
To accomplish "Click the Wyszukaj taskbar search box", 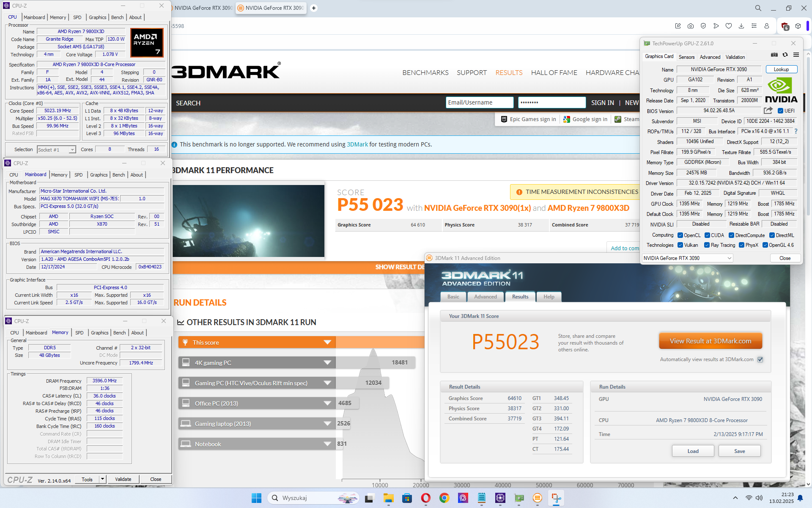I will [313, 498].
